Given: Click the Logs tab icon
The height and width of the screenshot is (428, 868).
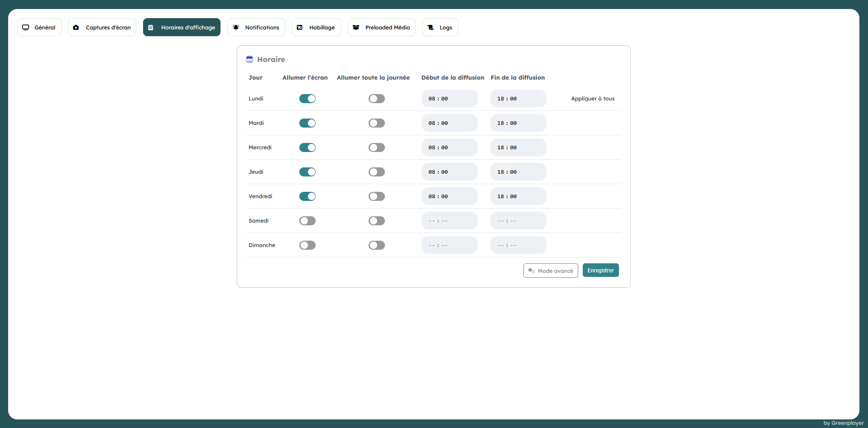Looking at the screenshot, I should [x=431, y=28].
